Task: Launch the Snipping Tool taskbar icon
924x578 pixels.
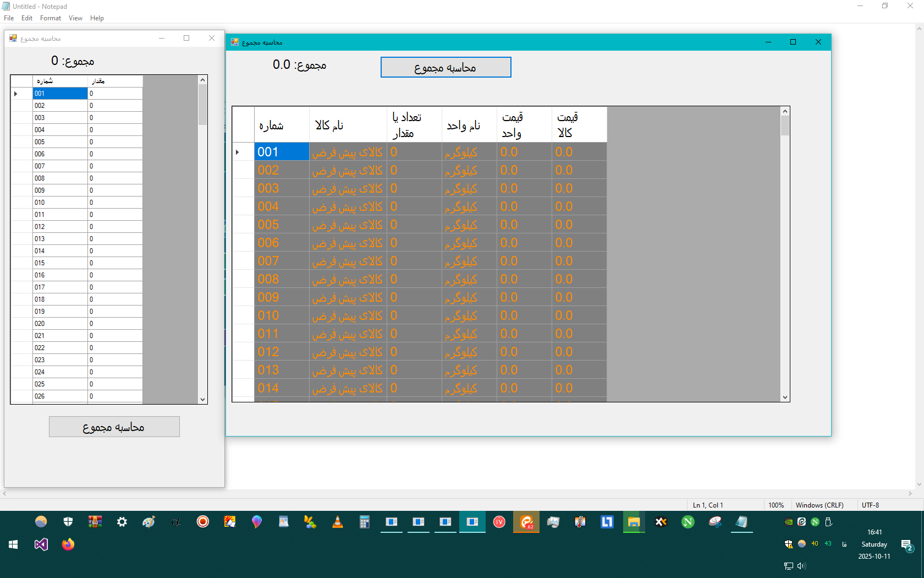Action: 715,522
